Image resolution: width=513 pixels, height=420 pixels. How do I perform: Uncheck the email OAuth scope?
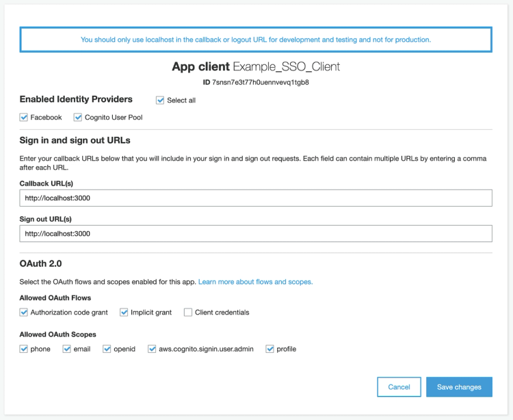[x=67, y=349]
